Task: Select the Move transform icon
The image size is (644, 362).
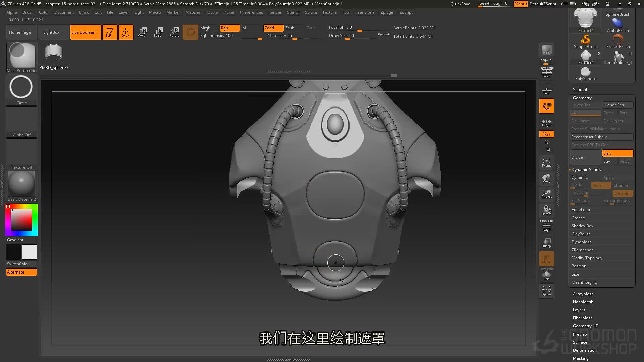Action: click(x=142, y=32)
